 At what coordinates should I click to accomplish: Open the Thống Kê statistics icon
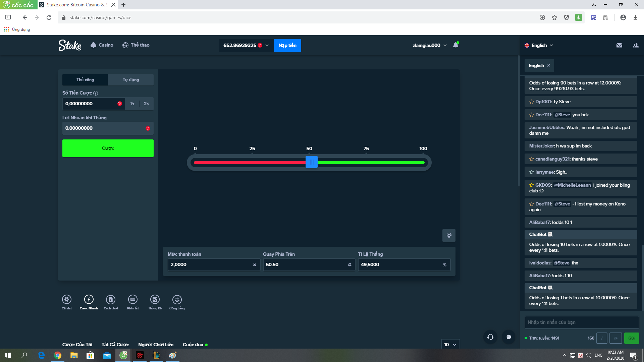point(155,299)
